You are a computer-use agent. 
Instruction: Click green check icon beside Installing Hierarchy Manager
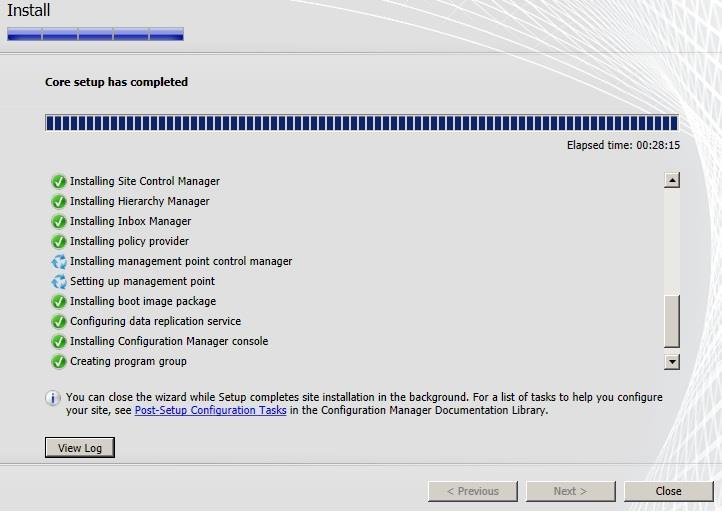coord(58,202)
